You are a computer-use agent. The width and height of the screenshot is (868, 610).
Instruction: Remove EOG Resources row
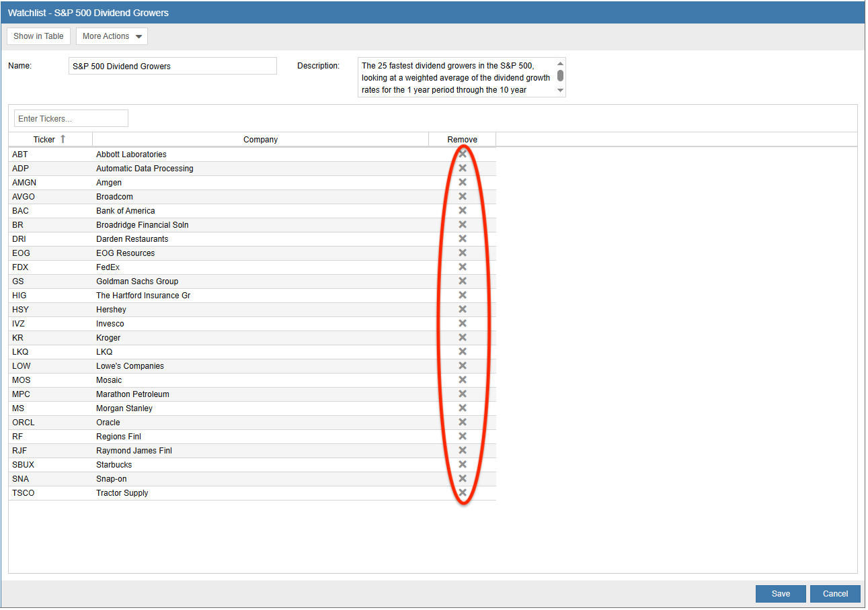coord(463,253)
